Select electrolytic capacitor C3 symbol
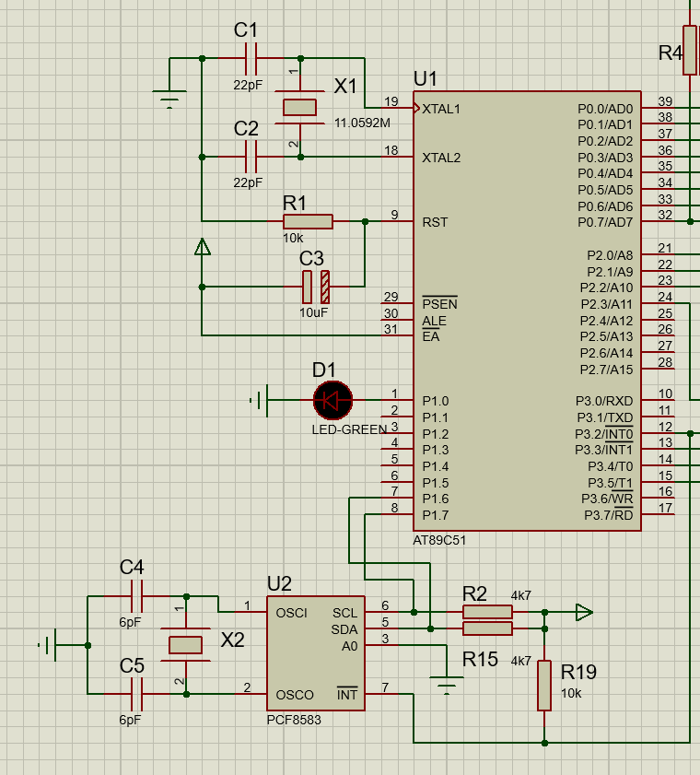Screen dimensions: 700x775 click(x=316, y=287)
